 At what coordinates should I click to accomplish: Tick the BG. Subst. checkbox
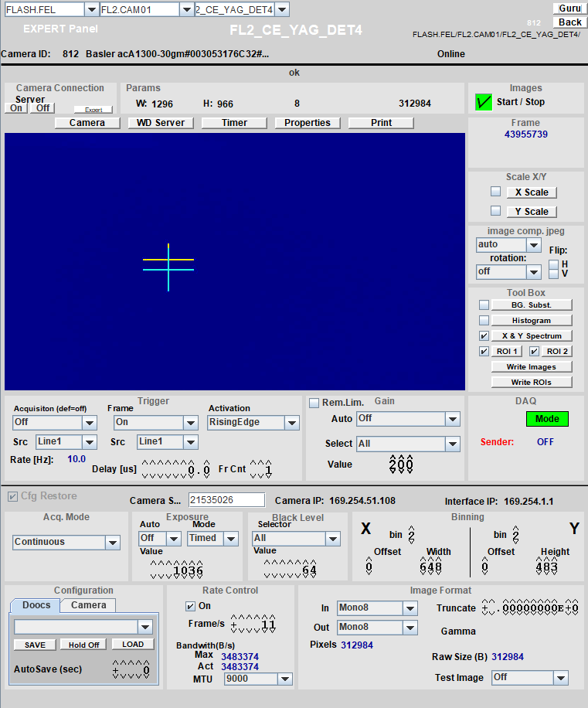(484, 305)
